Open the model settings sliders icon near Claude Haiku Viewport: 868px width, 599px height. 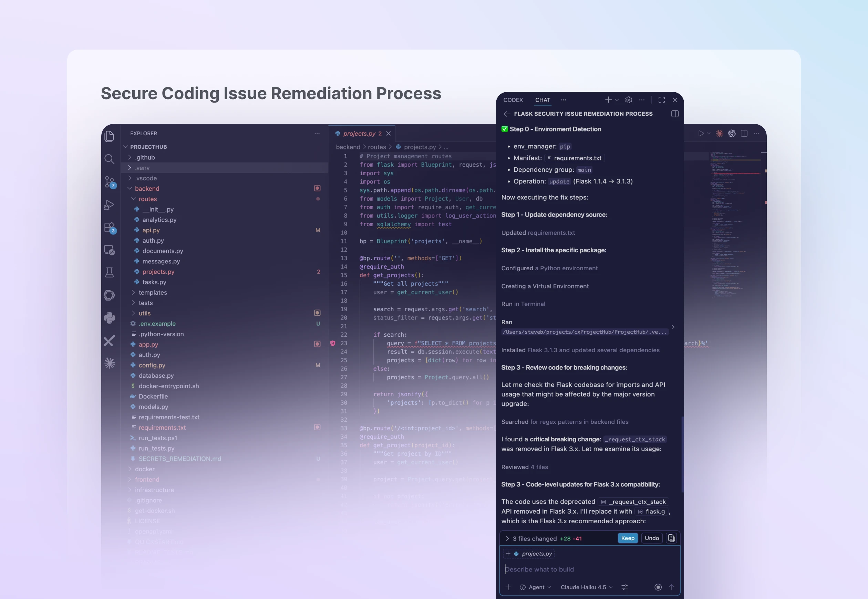625,587
